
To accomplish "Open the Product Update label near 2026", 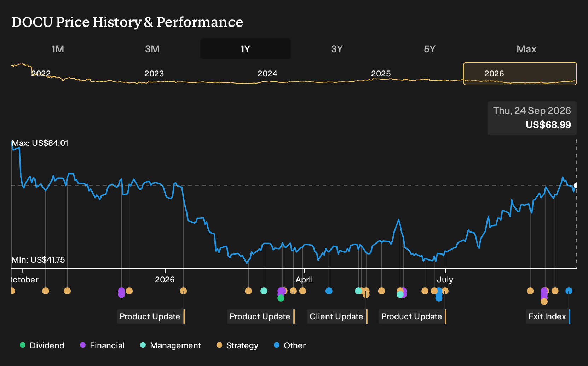I will pos(151,316).
